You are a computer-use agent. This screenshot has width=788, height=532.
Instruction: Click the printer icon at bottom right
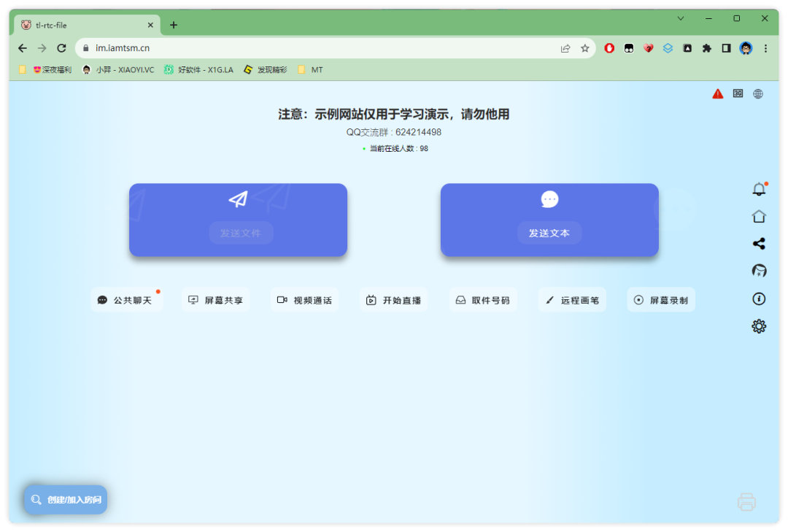point(747,501)
